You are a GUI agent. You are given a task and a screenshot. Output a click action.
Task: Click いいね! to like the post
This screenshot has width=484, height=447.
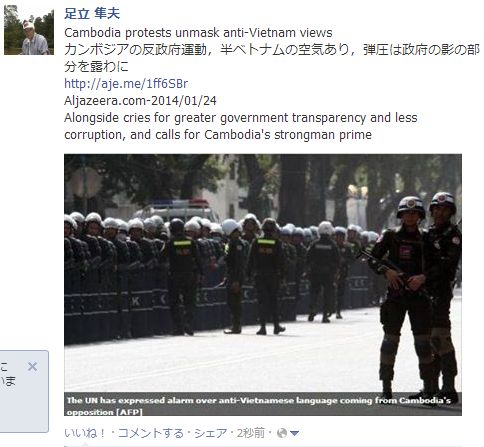(x=85, y=433)
